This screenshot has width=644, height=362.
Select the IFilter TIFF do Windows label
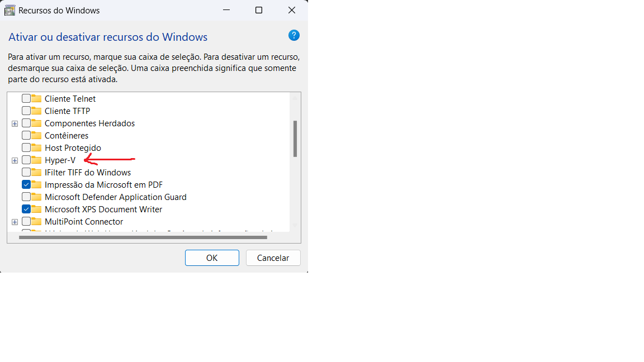coord(88,173)
